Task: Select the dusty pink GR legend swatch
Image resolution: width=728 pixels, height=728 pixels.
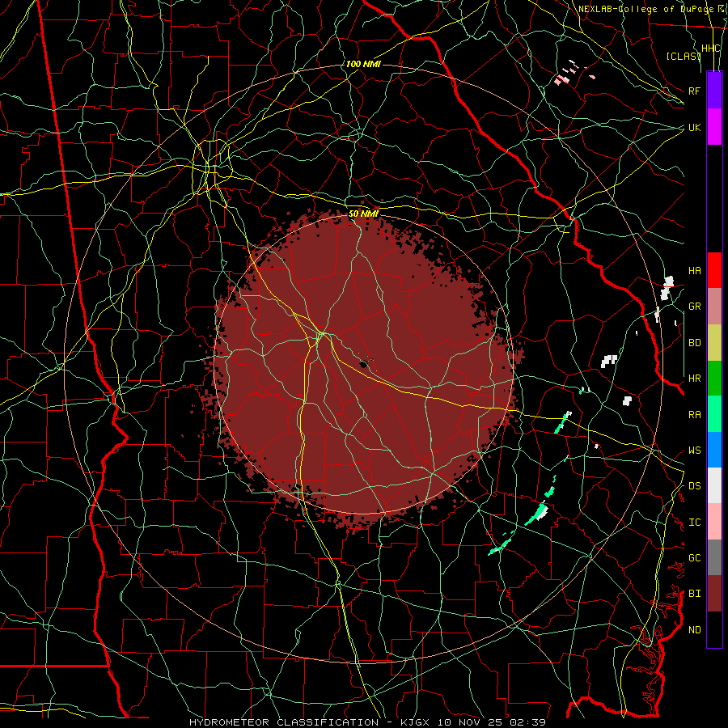Action: [x=714, y=307]
